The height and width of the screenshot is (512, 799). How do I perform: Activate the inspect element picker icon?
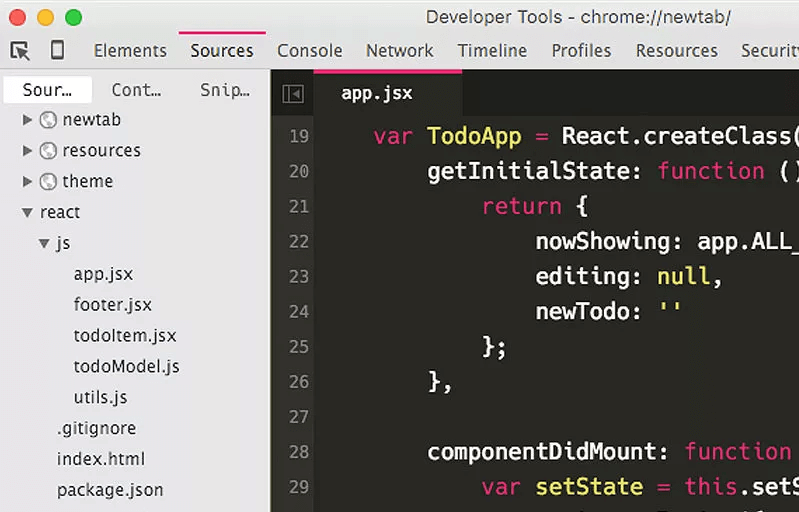(20, 51)
